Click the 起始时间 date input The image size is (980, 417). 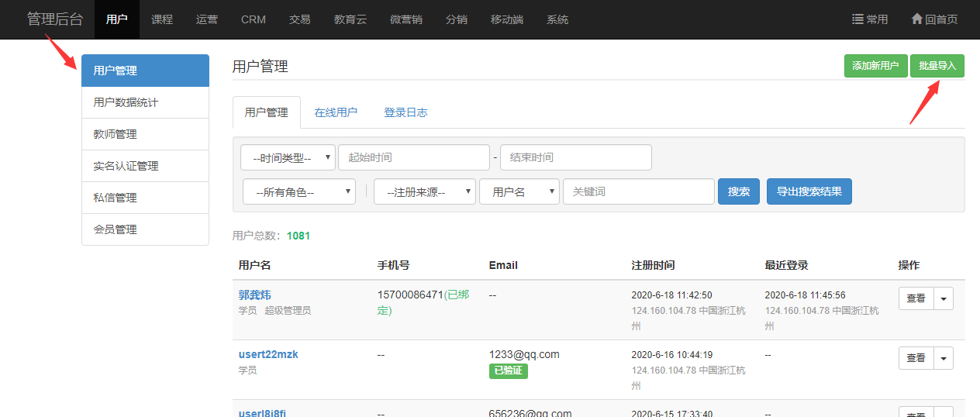click(x=413, y=157)
